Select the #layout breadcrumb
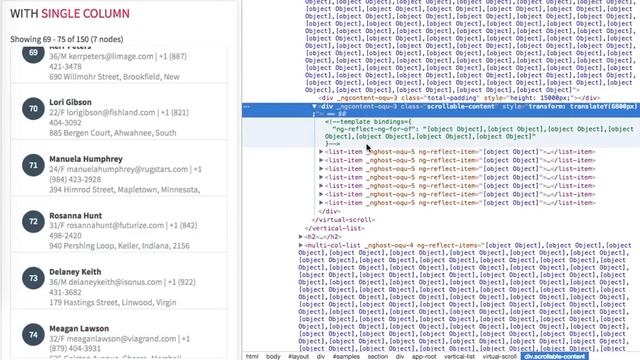This screenshot has height=360, width=640. pos(298,356)
